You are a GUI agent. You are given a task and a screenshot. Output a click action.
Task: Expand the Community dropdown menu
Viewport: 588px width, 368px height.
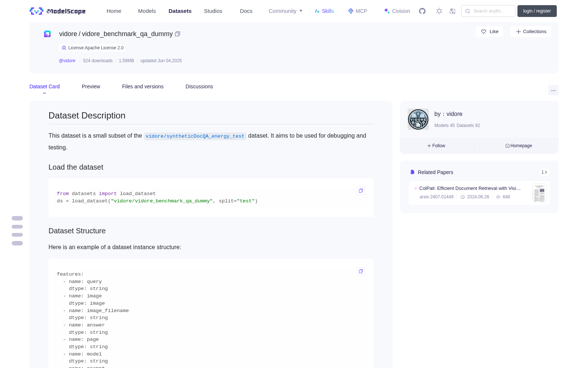(x=286, y=11)
